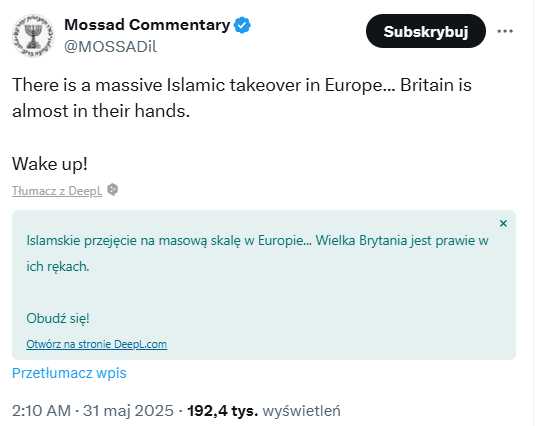Click the DeepL hexagon logo icon
The image size is (535, 426).
coord(113,189)
